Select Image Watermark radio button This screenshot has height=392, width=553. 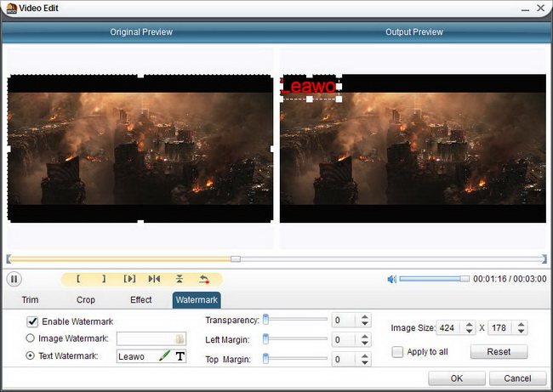click(x=31, y=338)
